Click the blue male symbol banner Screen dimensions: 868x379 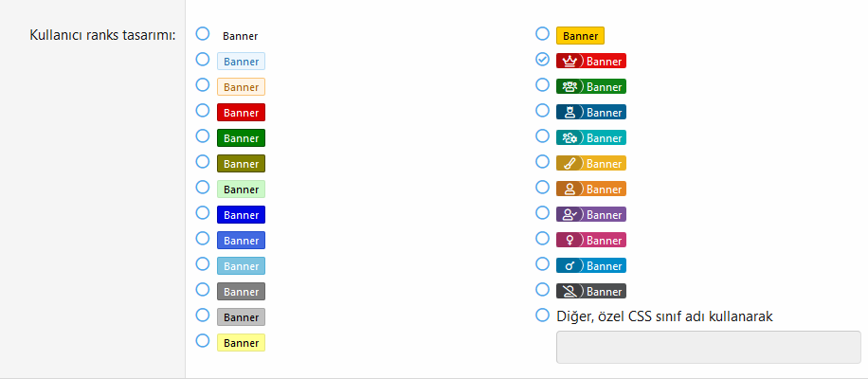point(590,266)
